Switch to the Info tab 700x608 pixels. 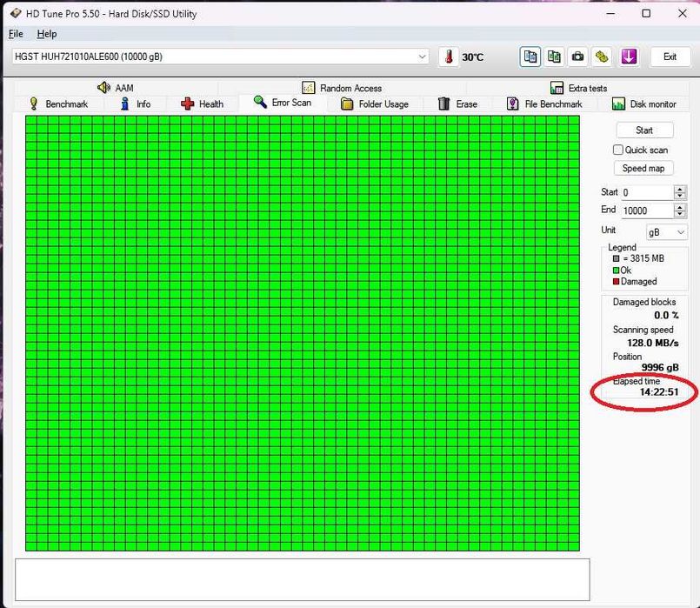click(x=136, y=104)
